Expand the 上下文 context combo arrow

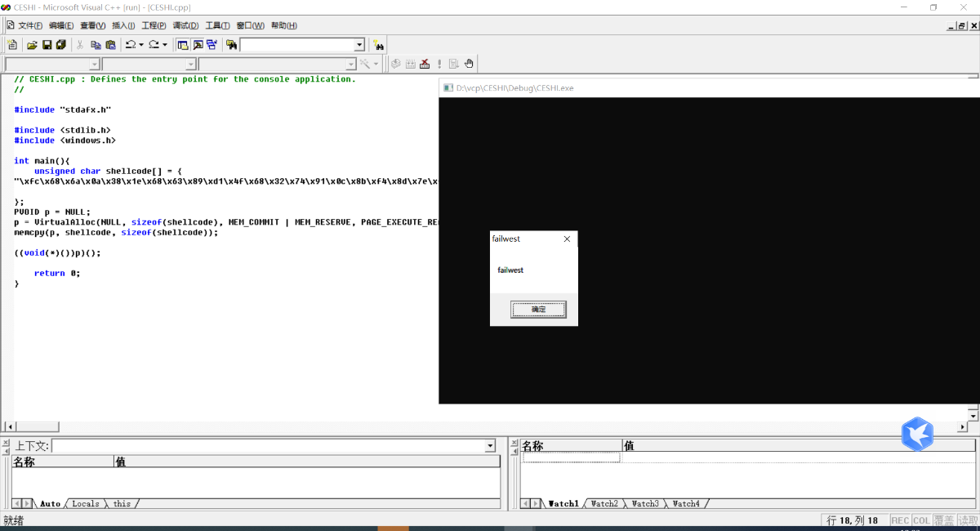click(490, 446)
